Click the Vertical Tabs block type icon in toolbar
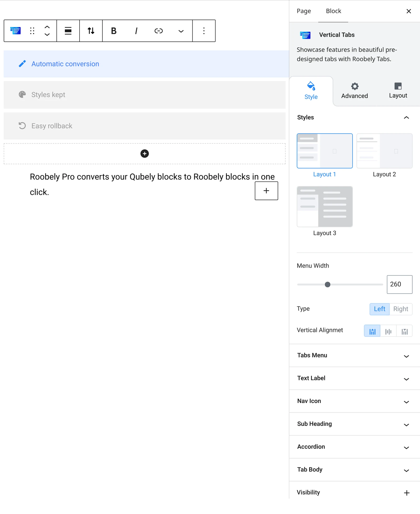Image resolution: width=420 pixels, height=514 pixels. [x=15, y=31]
